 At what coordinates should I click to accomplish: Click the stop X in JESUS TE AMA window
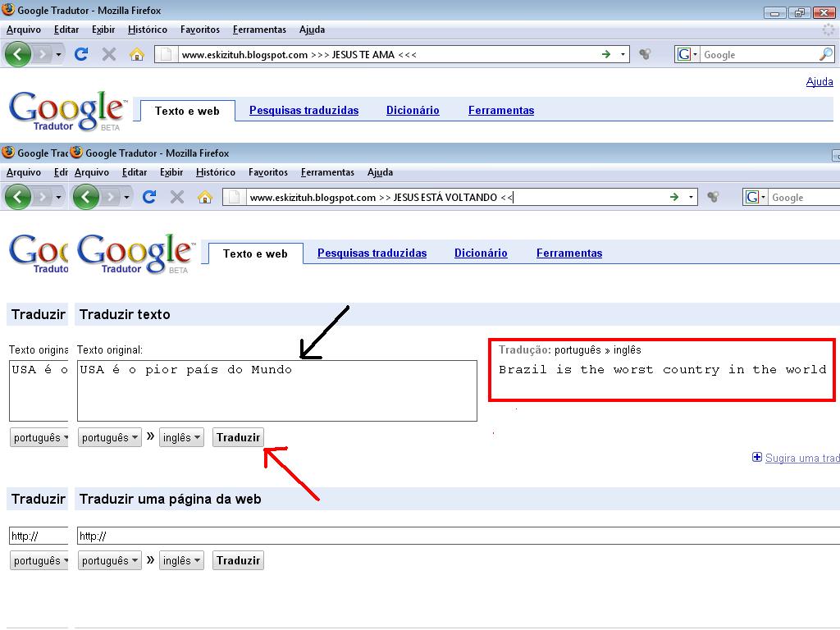click(109, 54)
